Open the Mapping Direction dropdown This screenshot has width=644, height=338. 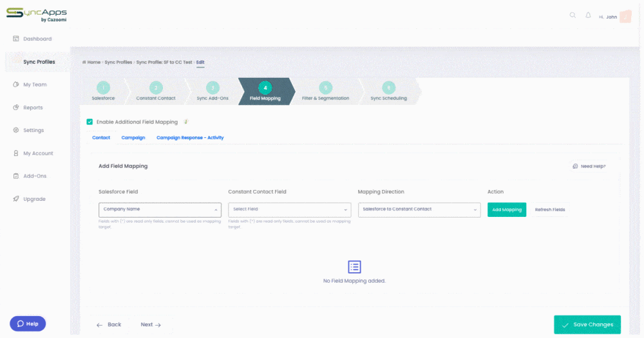(419, 209)
